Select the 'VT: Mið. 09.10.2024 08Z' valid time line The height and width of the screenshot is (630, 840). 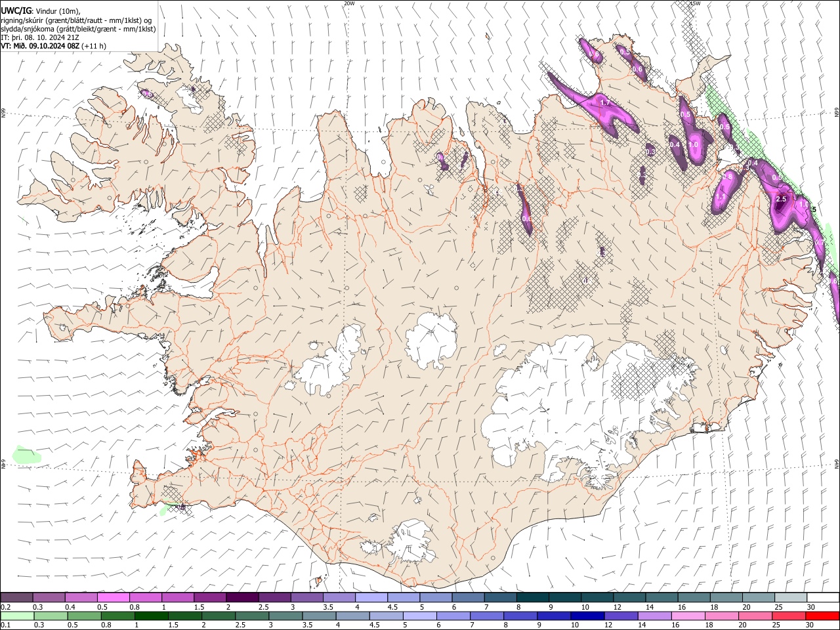(41, 46)
